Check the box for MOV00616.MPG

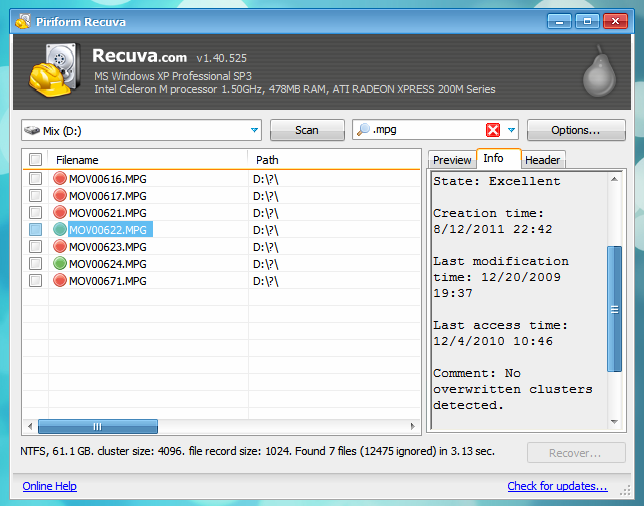[35, 178]
